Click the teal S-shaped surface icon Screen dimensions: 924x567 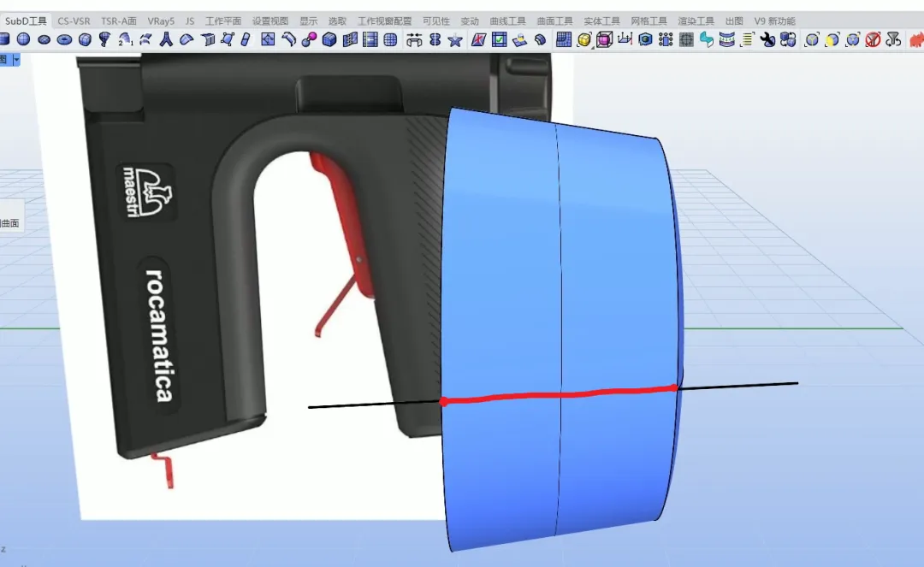pos(707,39)
